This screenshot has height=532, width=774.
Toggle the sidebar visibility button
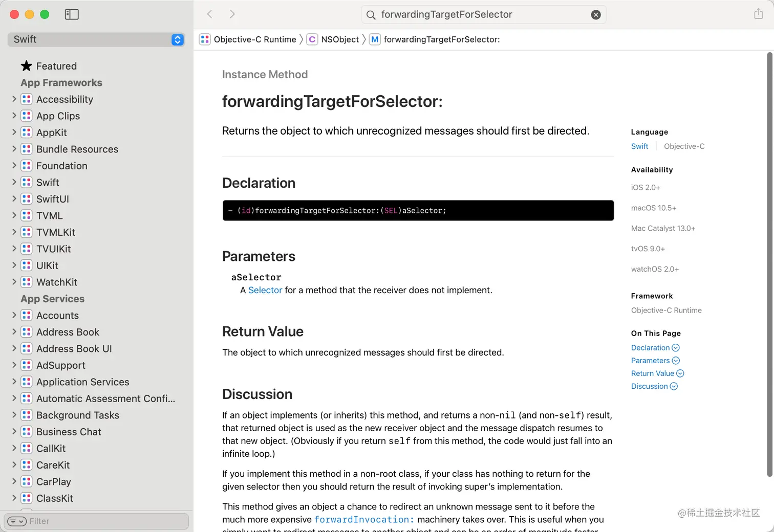click(72, 14)
